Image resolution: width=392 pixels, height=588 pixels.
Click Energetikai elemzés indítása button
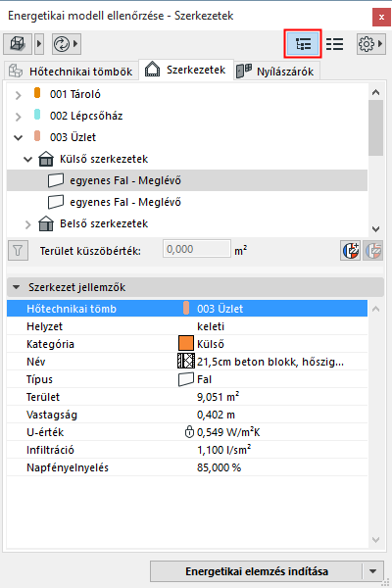257,571
